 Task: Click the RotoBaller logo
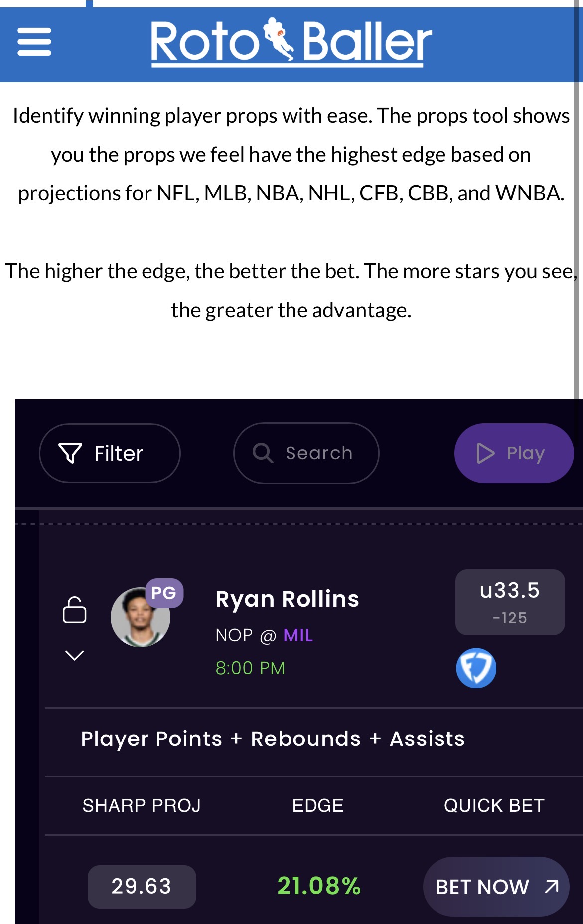pos(291,42)
